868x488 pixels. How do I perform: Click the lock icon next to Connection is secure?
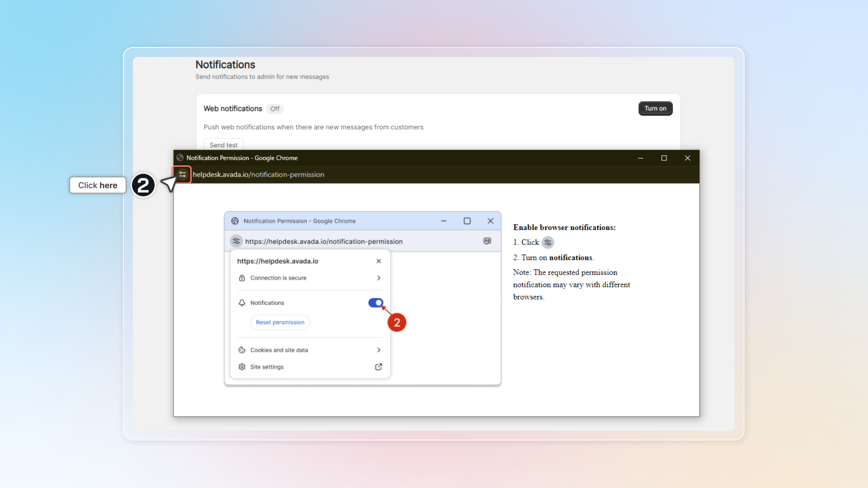[x=242, y=278]
